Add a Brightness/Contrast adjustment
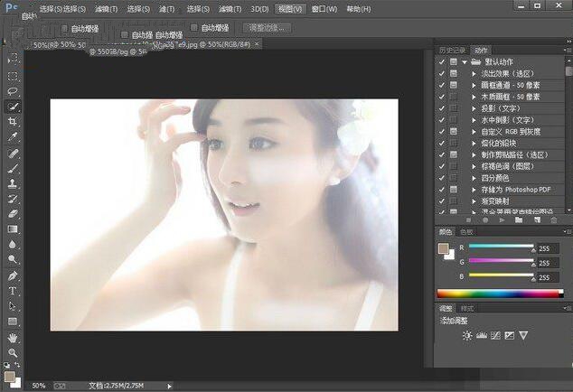 coord(467,335)
